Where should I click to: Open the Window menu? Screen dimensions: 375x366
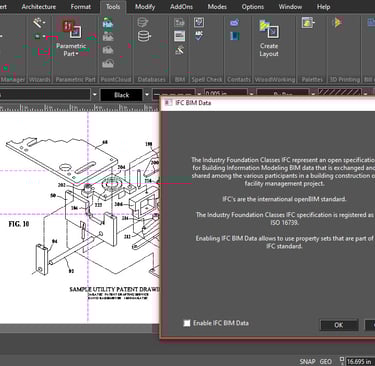click(290, 7)
